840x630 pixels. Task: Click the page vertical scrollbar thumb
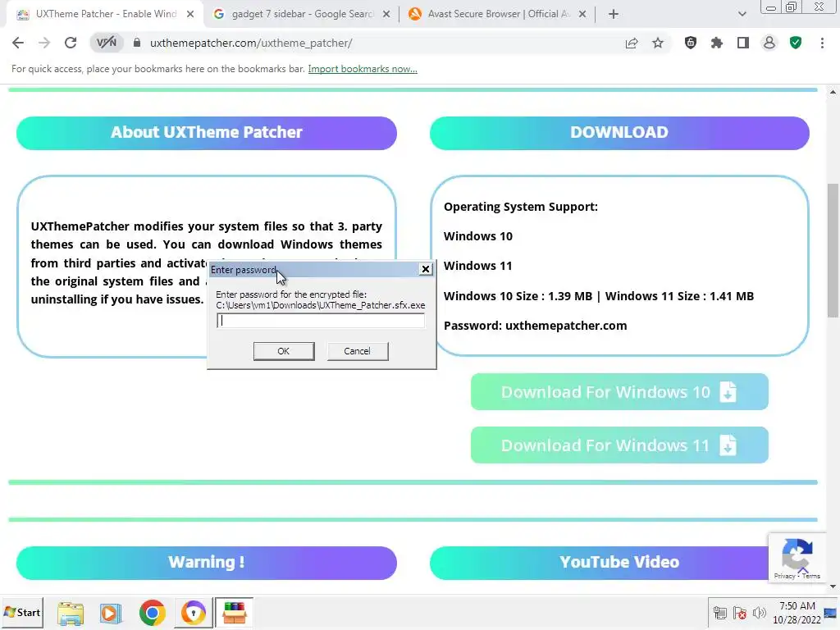point(833,250)
